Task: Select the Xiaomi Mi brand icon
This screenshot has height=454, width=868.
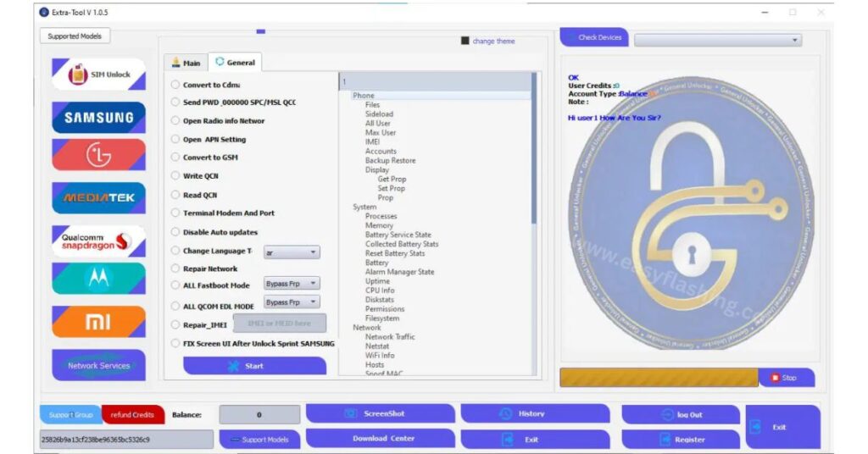Action: pyautogui.click(x=98, y=322)
